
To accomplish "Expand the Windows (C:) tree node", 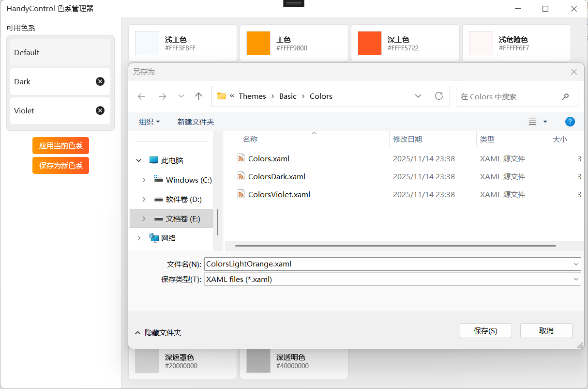I will (144, 180).
